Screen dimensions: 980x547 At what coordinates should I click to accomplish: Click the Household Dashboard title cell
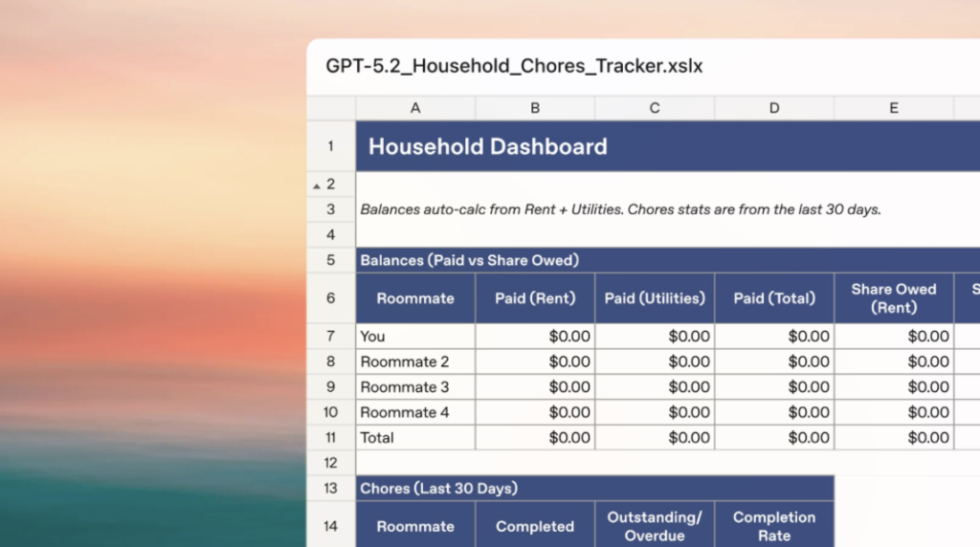coord(488,147)
